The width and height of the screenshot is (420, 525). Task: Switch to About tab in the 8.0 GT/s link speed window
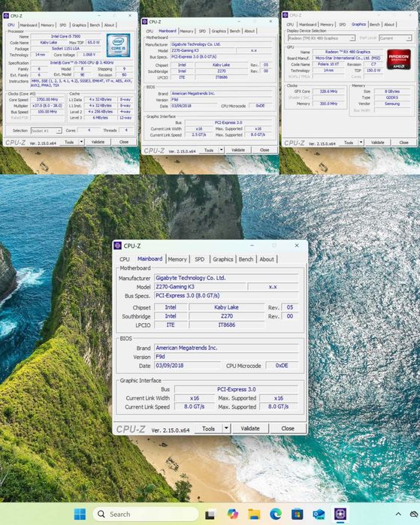coord(267,259)
